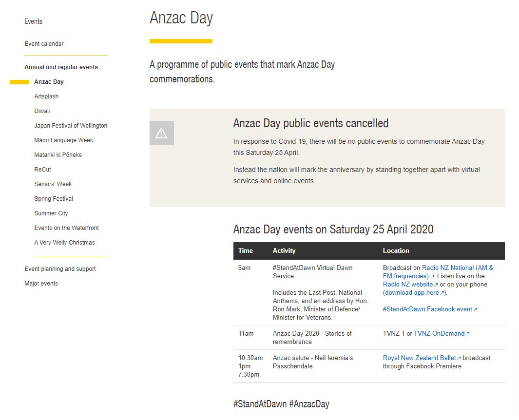Open the Major events page

(x=41, y=283)
